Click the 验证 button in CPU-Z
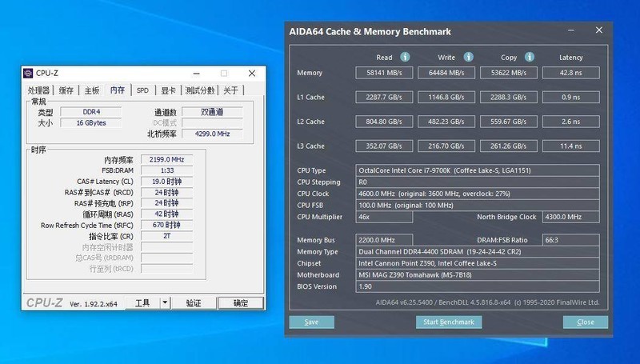Viewport: 640px width, 364px height. point(194,302)
